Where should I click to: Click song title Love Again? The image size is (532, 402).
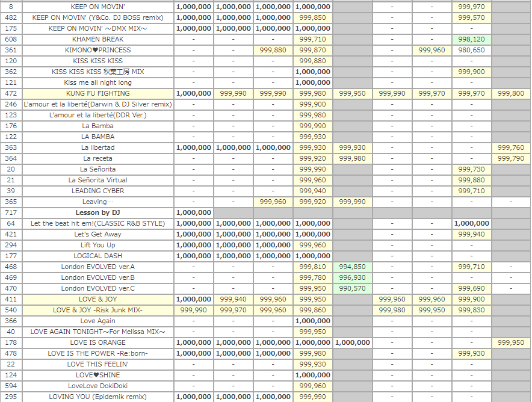[97, 321]
